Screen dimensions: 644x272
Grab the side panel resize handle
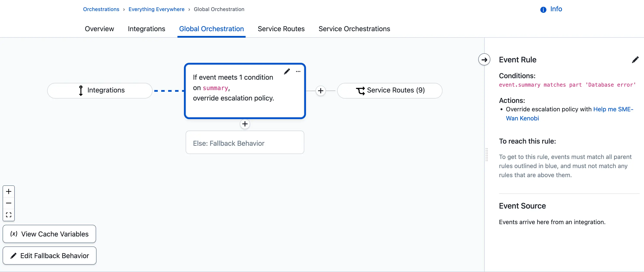486,155
